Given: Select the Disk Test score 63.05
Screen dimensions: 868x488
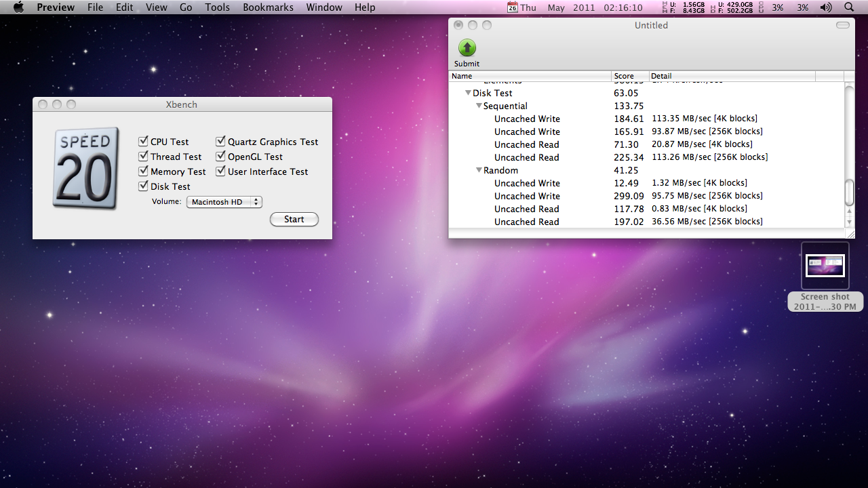Looking at the screenshot, I should coord(626,93).
